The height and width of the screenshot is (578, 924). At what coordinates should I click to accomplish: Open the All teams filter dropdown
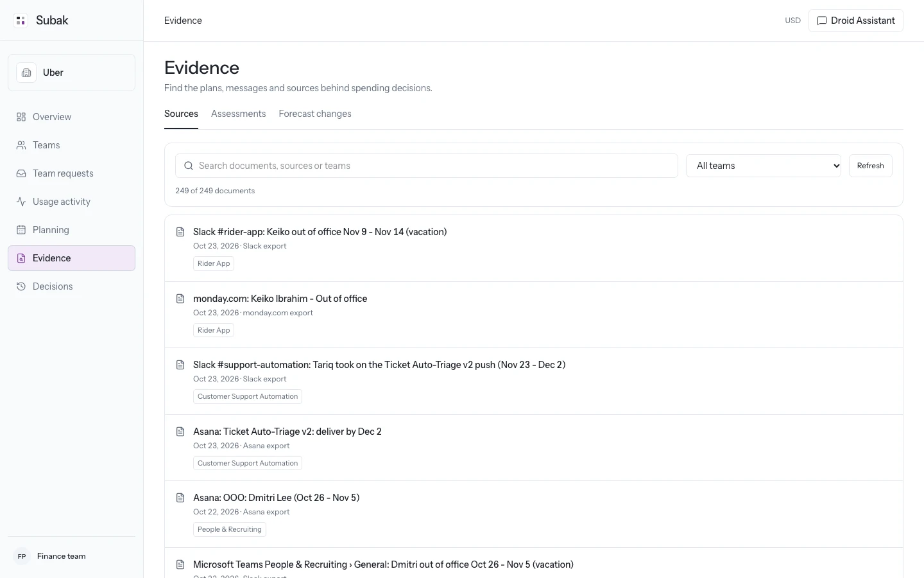tap(764, 166)
